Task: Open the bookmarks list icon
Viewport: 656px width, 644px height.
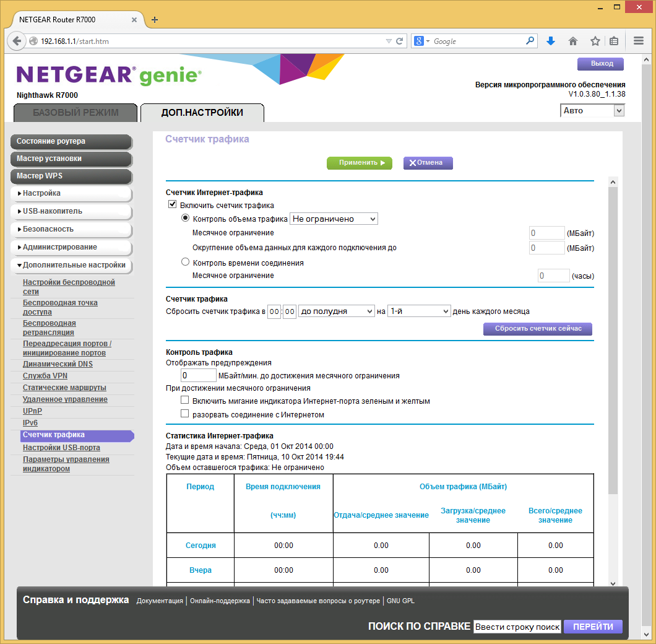Action: [614, 41]
